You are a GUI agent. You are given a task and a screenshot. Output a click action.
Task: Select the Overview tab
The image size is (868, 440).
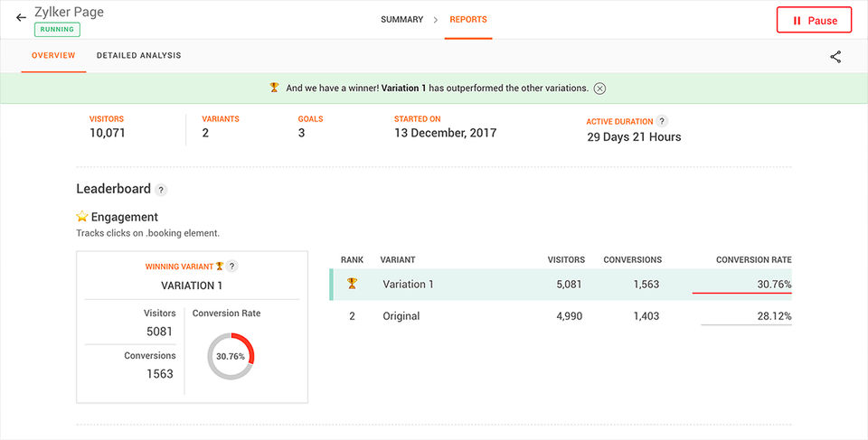click(53, 56)
